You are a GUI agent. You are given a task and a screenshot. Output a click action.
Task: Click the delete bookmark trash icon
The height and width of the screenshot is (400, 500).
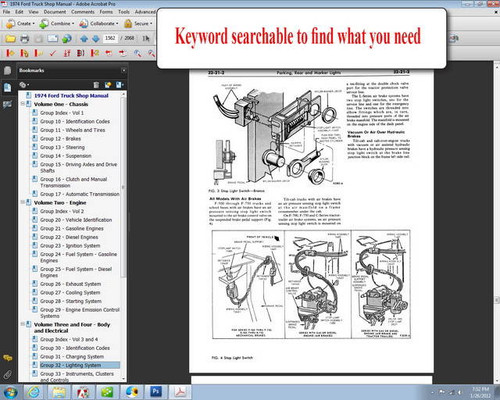(96, 85)
